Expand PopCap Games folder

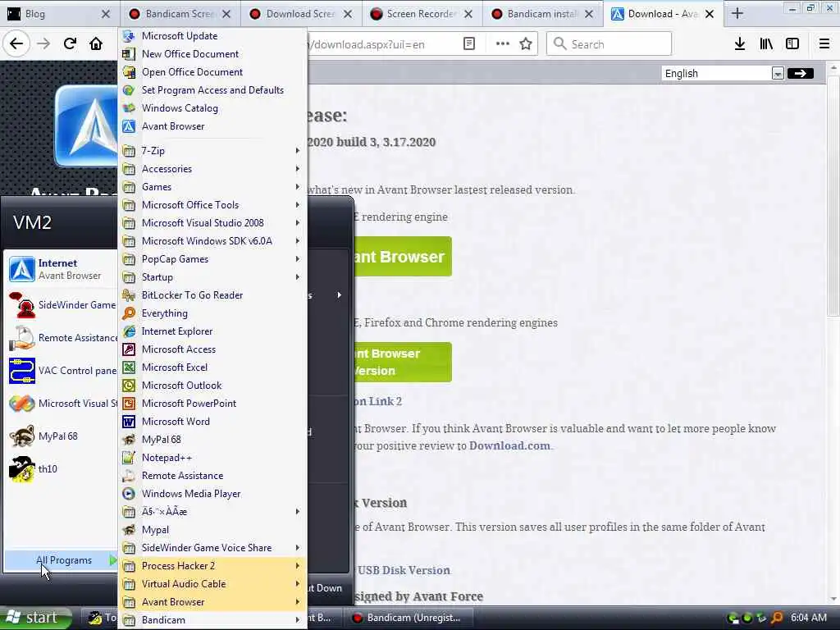(x=212, y=259)
